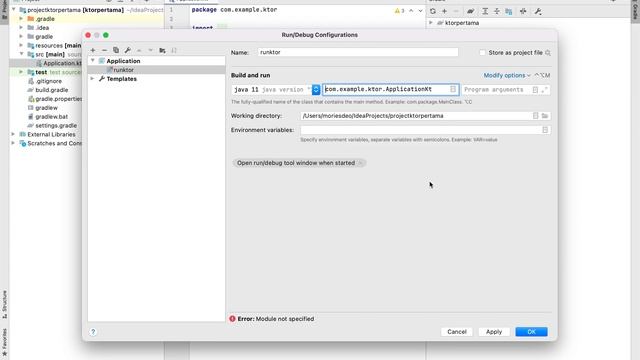The width and height of the screenshot is (640, 360).
Task: Confirm the dialog with OK
Action: [531, 332]
